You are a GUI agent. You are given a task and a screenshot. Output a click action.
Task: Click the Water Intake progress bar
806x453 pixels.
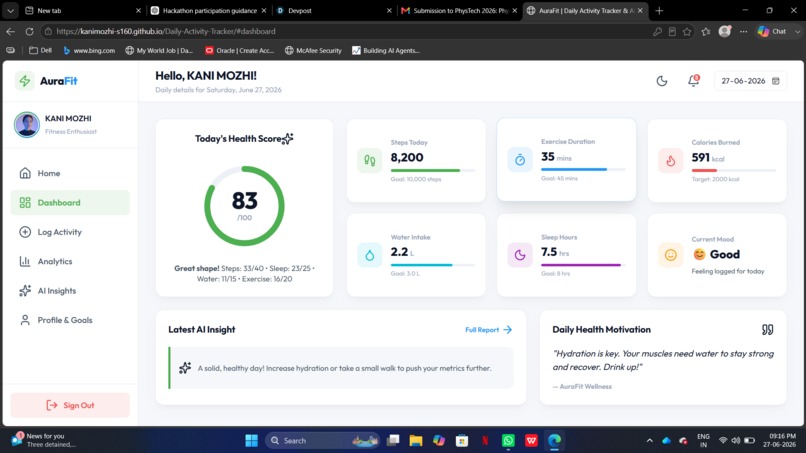coord(433,265)
